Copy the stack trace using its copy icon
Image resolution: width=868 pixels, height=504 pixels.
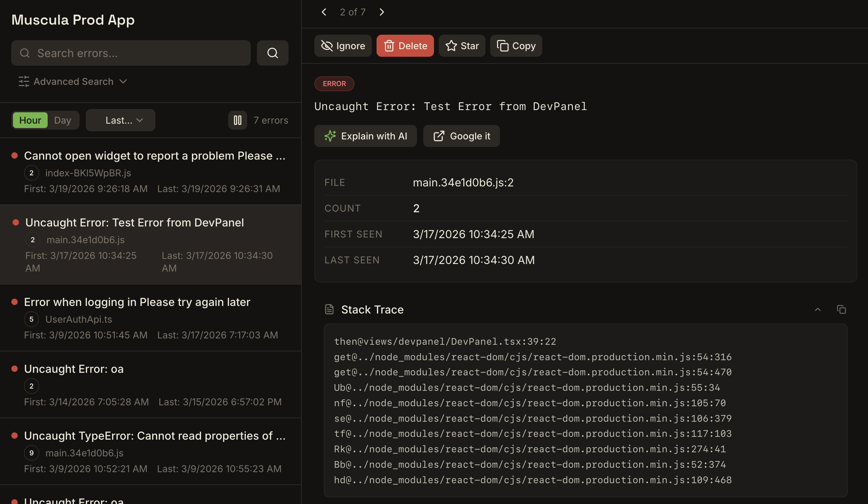click(841, 309)
